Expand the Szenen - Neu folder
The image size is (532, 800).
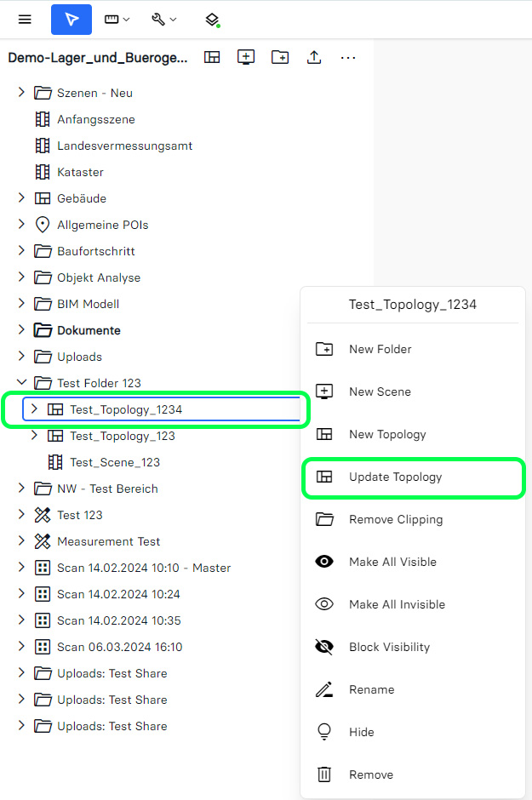pos(22,93)
